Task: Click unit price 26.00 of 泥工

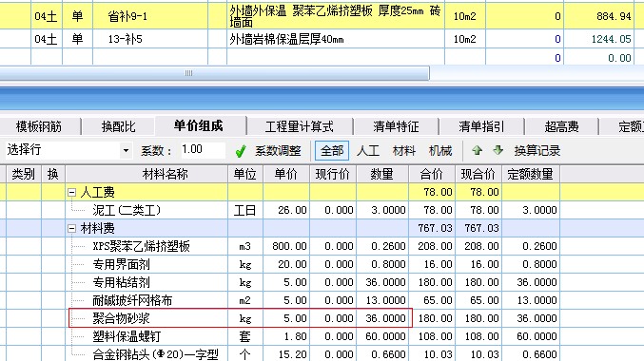Action: [x=286, y=210]
